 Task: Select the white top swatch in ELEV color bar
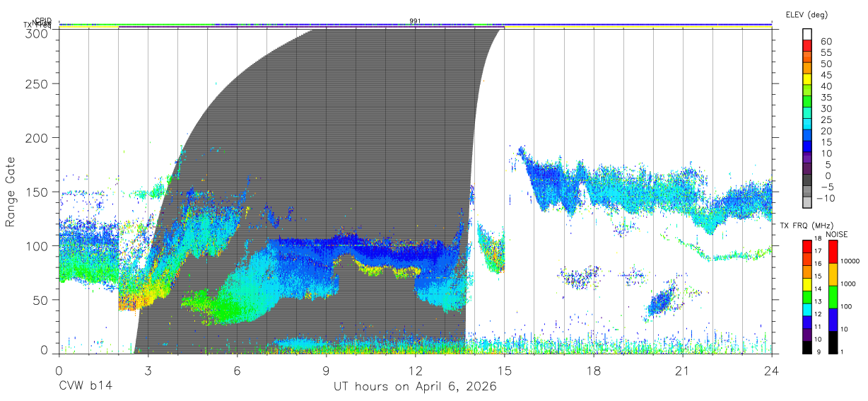pos(807,34)
